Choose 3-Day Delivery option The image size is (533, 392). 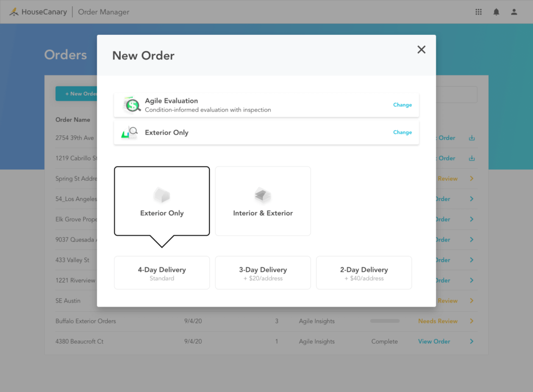pyautogui.click(x=263, y=273)
